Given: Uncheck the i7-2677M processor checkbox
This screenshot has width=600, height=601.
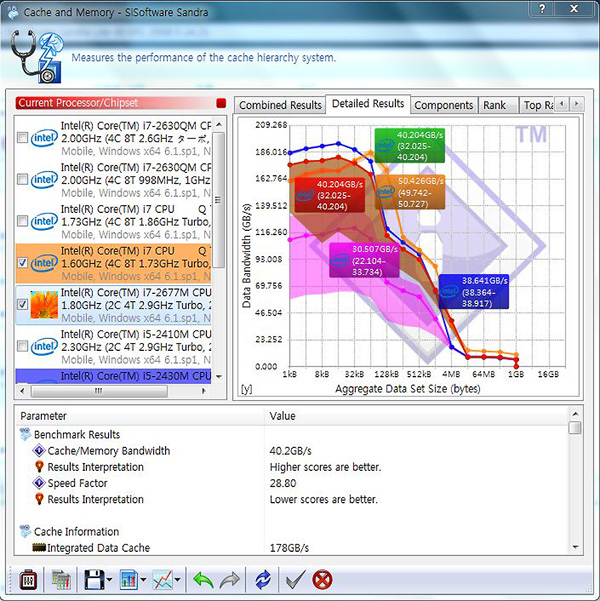Looking at the screenshot, I should tap(23, 304).
